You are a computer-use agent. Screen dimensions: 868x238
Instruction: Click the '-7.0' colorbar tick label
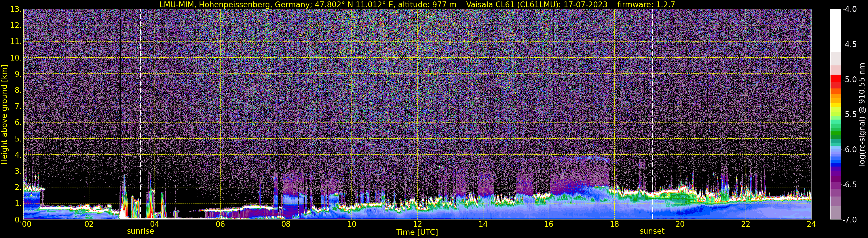tap(849, 220)
